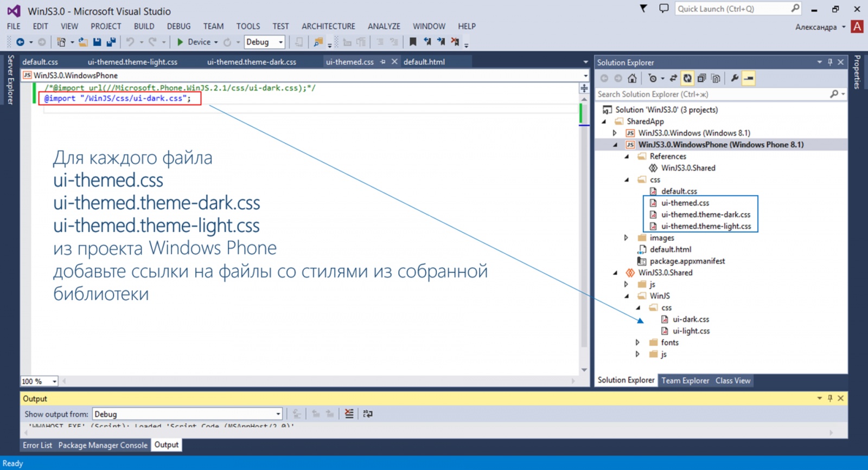This screenshot has height=470, width=868.
Task: Switch to default.css editor tab
Action: 40,62
